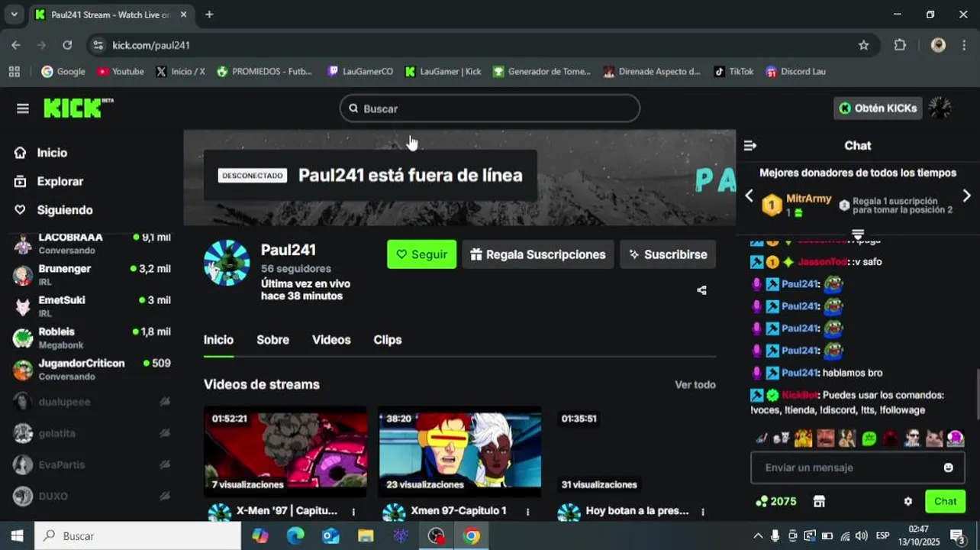Switch to the Clips tab
This screenshot has width=980, height=550.
coord(387,340)
